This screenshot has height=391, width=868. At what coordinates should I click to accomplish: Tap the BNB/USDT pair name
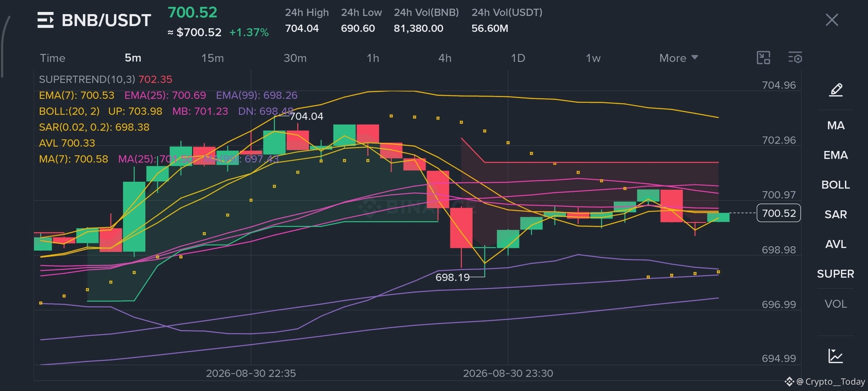pos(106,20)
